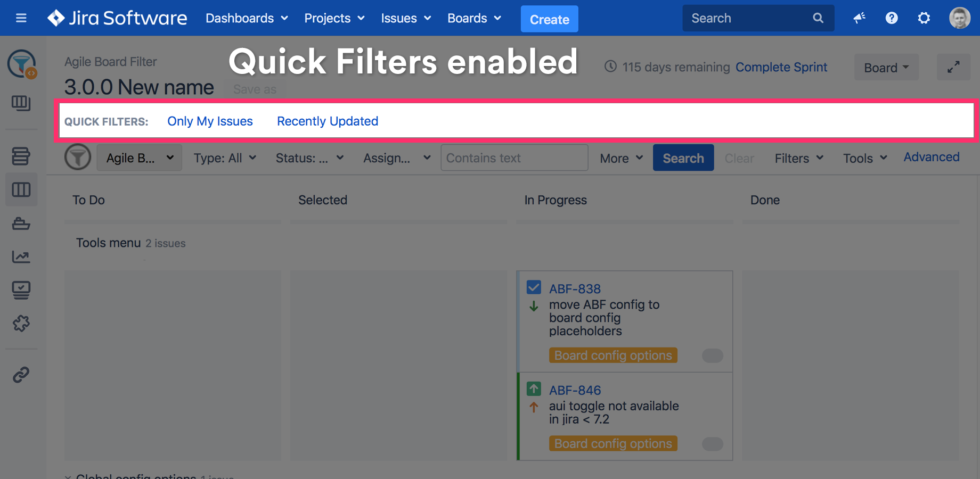Expand the Tools dropdown menu
The width and height of the screenshot is (980, 479).
click(865, 158)
